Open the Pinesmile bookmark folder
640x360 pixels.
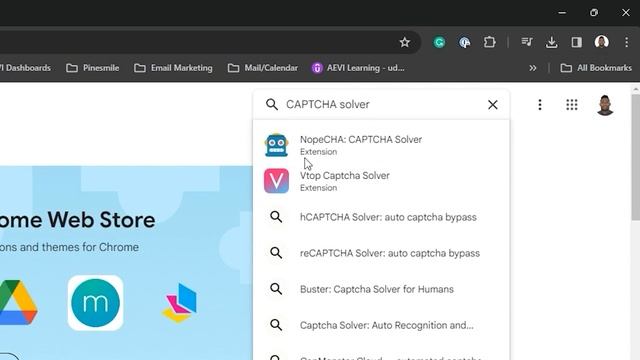[x=93, y=68]
